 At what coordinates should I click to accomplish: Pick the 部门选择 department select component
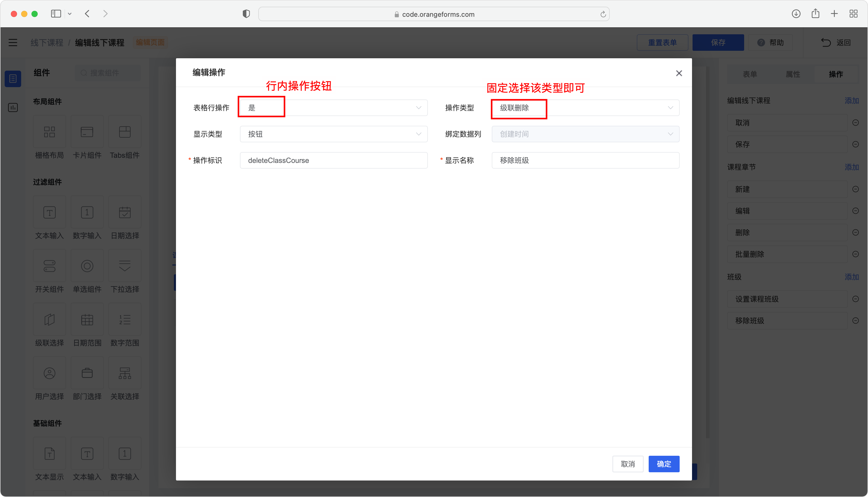[87, 379]
